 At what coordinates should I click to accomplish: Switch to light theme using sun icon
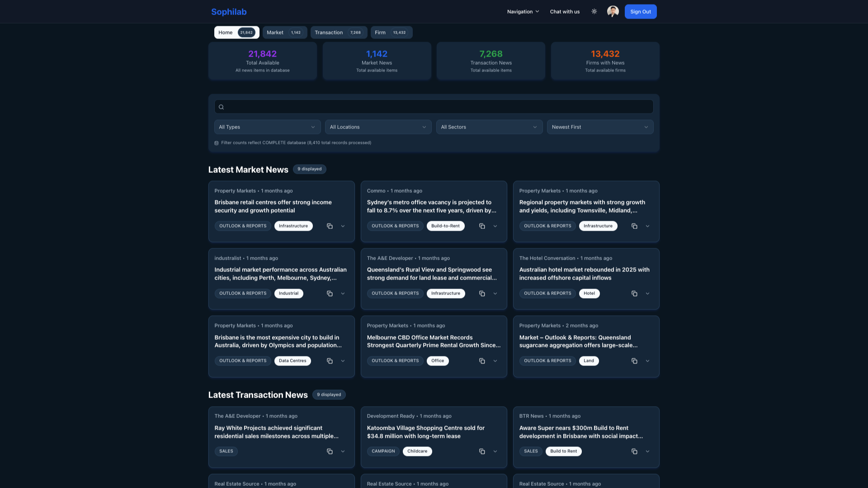click(x=594, y=11)
